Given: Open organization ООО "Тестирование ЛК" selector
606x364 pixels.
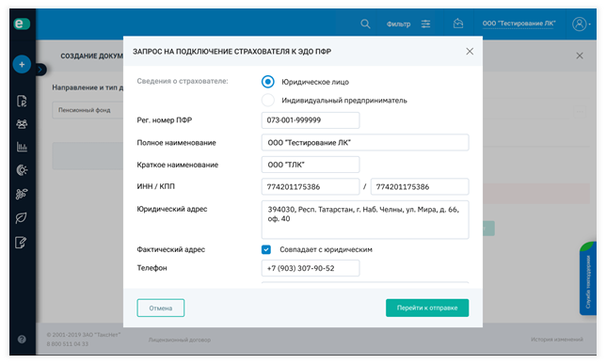Looking at the screenshot, I should (518, 24).
